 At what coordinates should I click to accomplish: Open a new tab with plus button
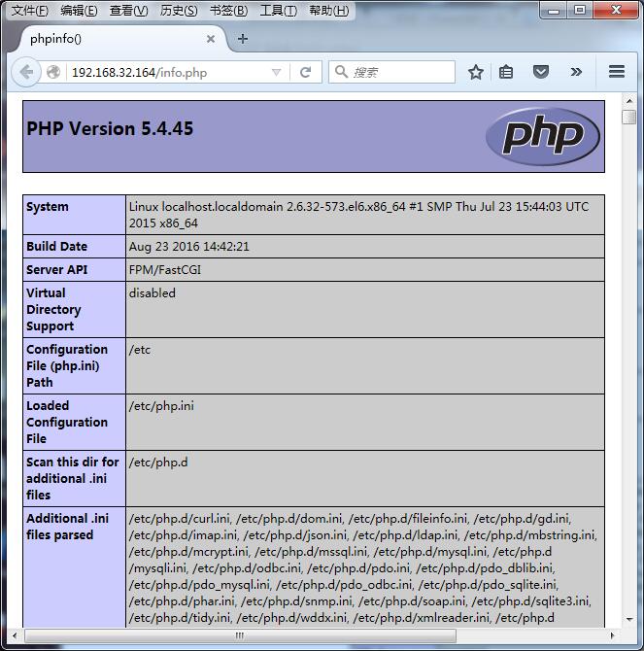[x=243, y=39]
